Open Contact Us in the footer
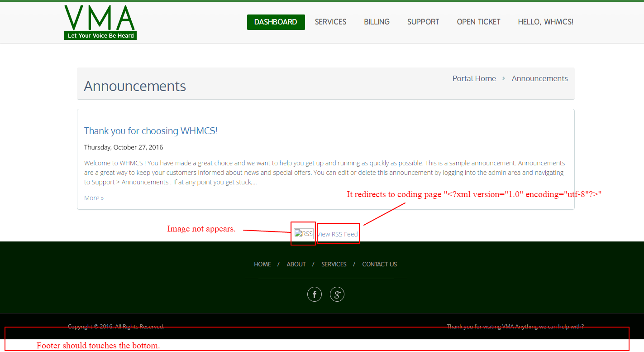Screen dimensions: 644x352 379,264
